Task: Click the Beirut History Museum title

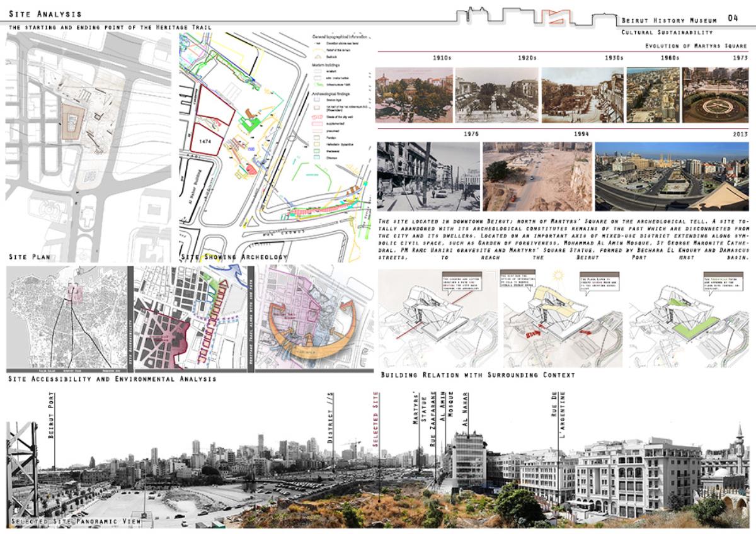Action: click(669, 21)
